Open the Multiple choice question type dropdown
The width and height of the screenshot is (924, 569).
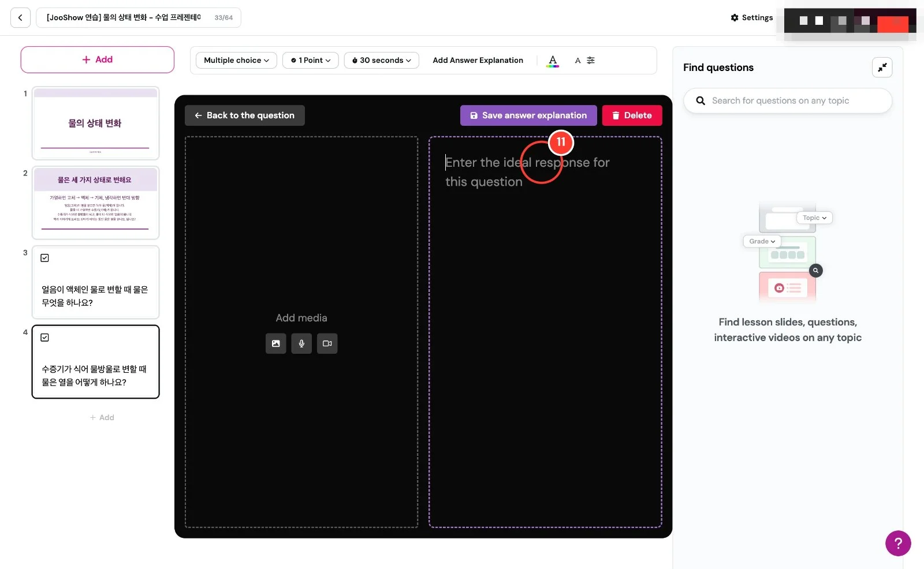(236, 60)
